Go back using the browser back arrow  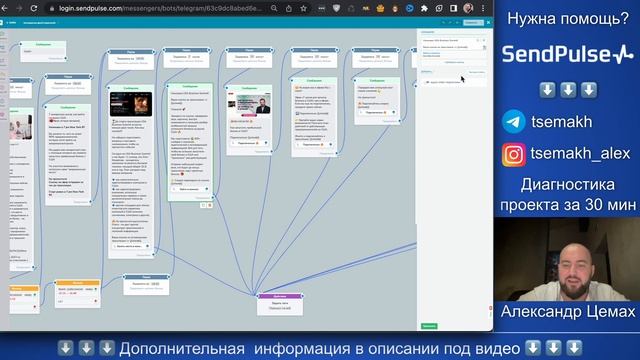pyautogui.click(x=4, y=8)
